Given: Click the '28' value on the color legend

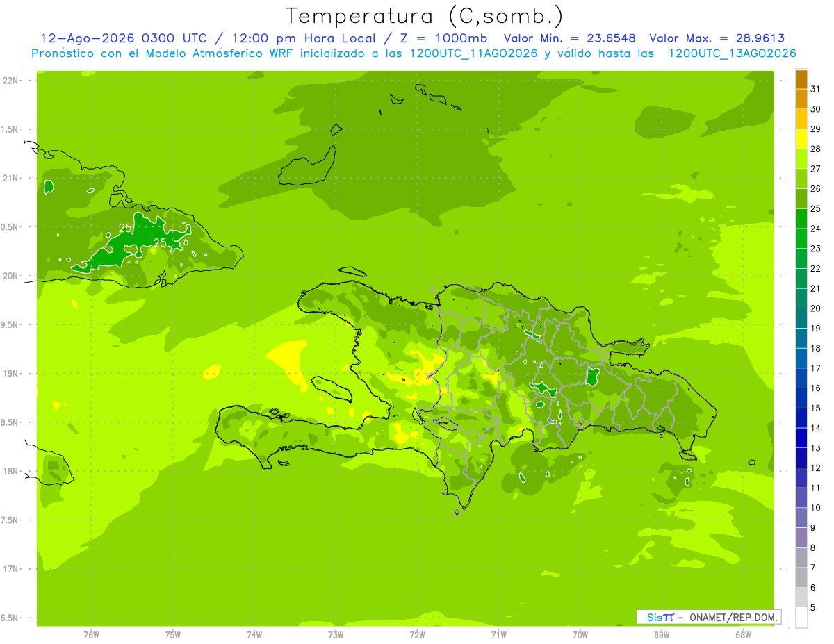Looking at the screenshot, I should pos(816,149).
